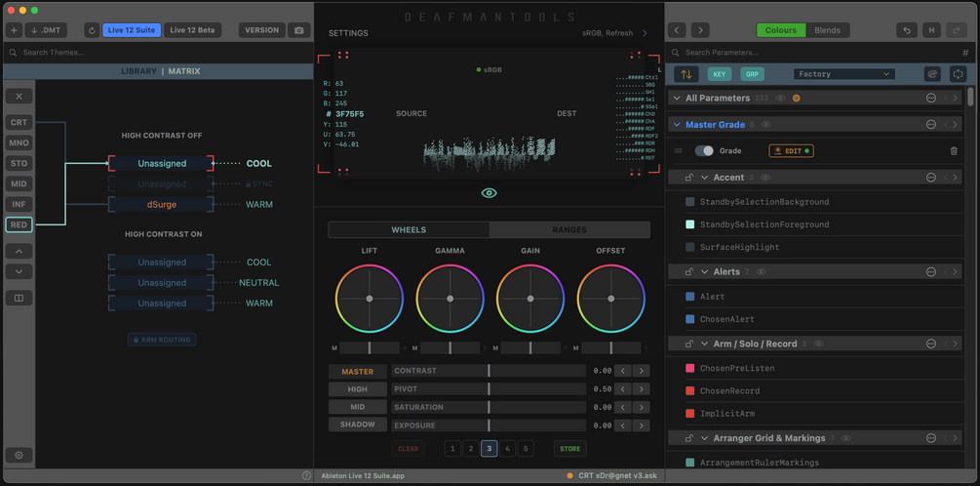Viewport: 980px width, 486px height.
Task: Select the MASTER range button
Action: [358, 372]
